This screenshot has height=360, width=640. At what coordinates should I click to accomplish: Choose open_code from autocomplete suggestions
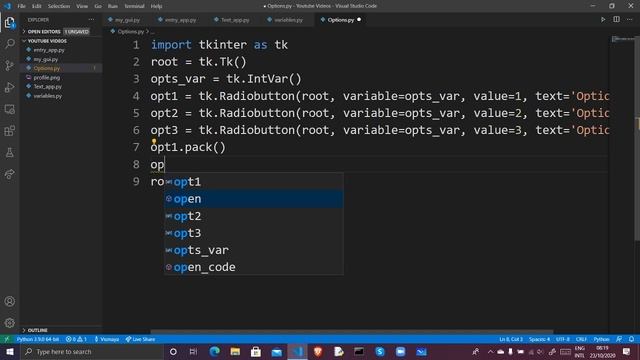tap(253, 267)
